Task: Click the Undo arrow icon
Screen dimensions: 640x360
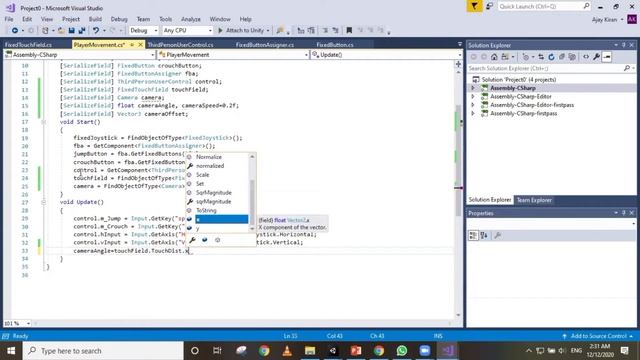Action: [x=96, y=31]
